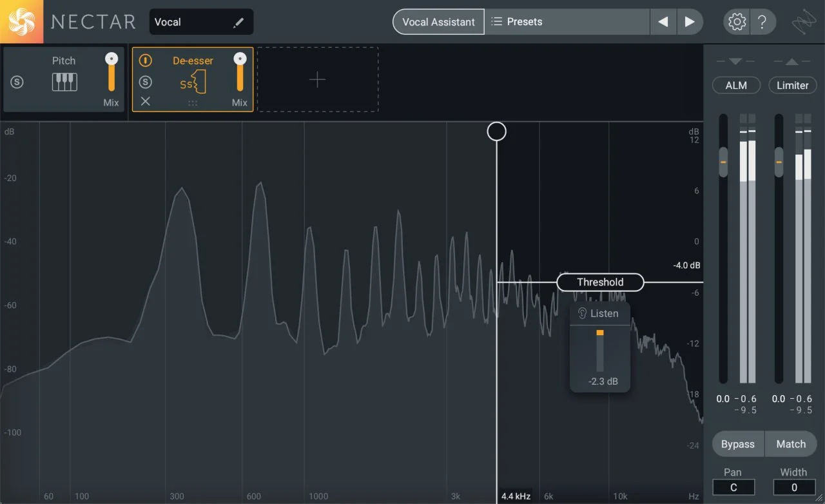Open the Presets dropdown list
825x504 pixels.
[567, 22]
